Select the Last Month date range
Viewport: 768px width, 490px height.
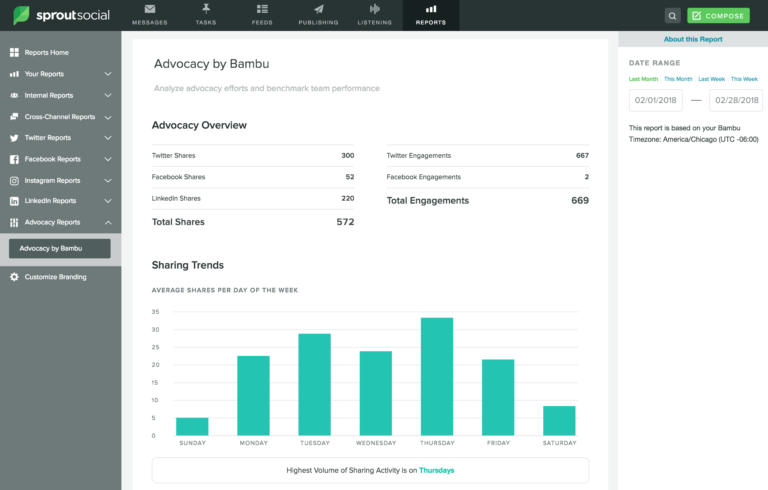[643, 79]
